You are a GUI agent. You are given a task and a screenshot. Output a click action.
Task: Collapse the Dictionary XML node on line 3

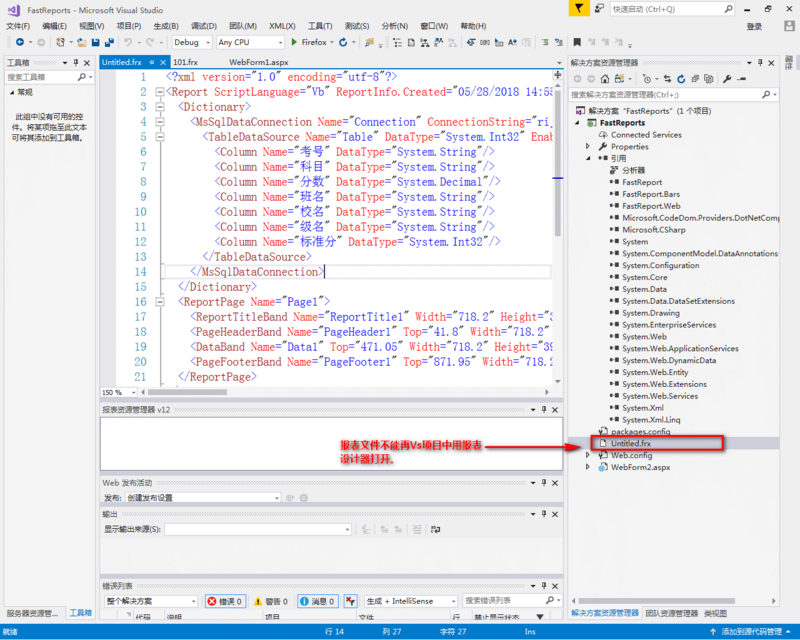pos(160,107)
